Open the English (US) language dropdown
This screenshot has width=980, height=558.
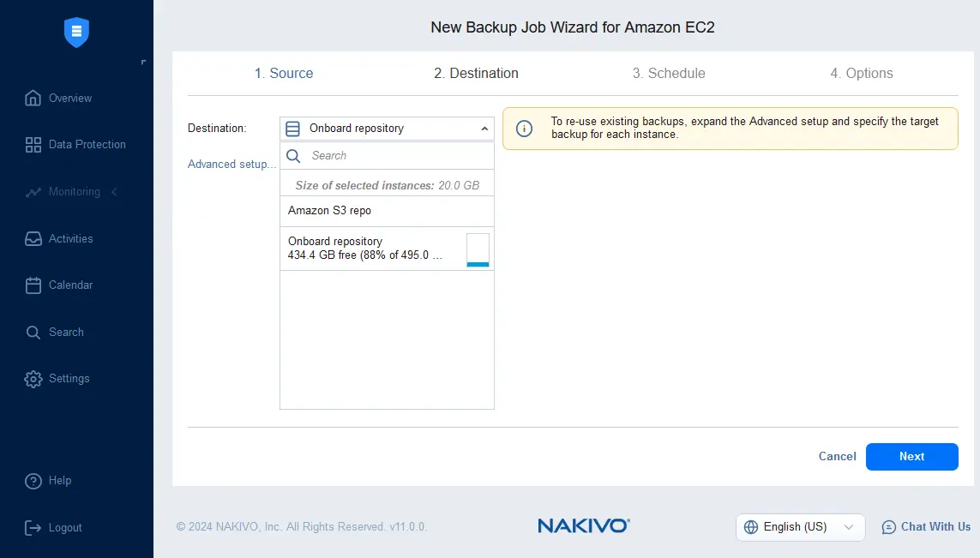(801, 527)
